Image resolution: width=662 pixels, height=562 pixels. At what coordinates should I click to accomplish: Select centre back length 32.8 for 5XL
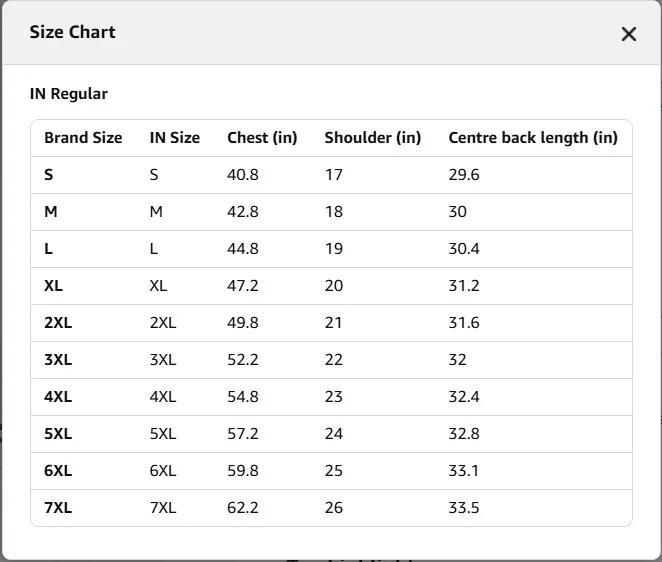point(464,434)
